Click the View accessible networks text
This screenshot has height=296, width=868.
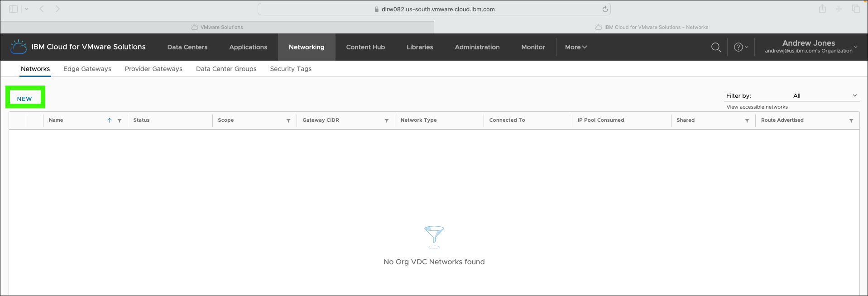(757, 107)
